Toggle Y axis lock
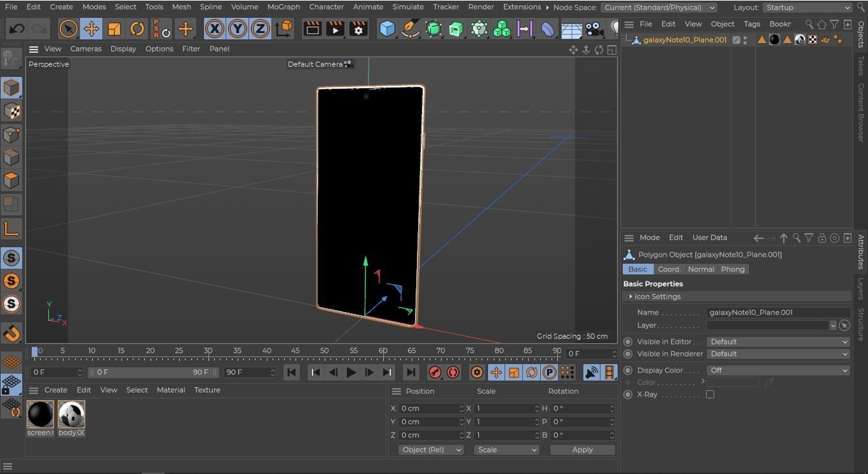868x474 pixels. 238,29
